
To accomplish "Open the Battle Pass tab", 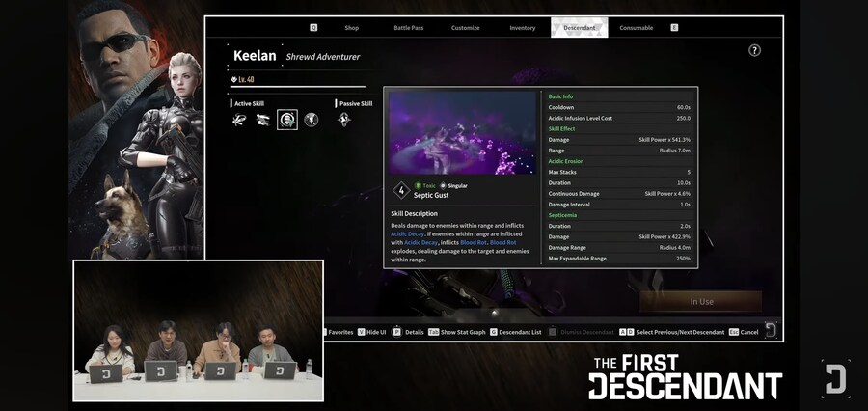I will coord(409,28).
